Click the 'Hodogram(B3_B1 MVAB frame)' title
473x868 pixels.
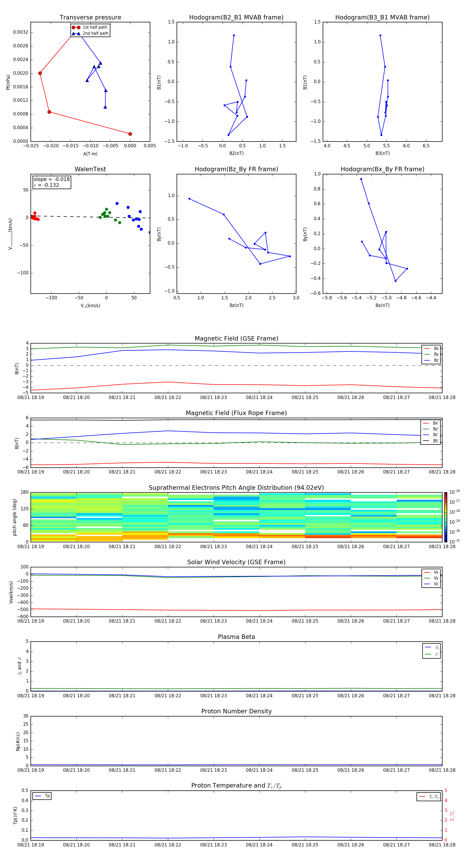click(x=382, y=17)
